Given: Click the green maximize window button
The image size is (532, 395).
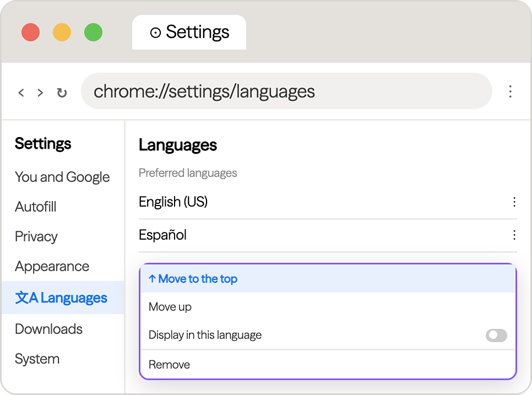Looking at the screenshot, I should (x=93, y=33).
